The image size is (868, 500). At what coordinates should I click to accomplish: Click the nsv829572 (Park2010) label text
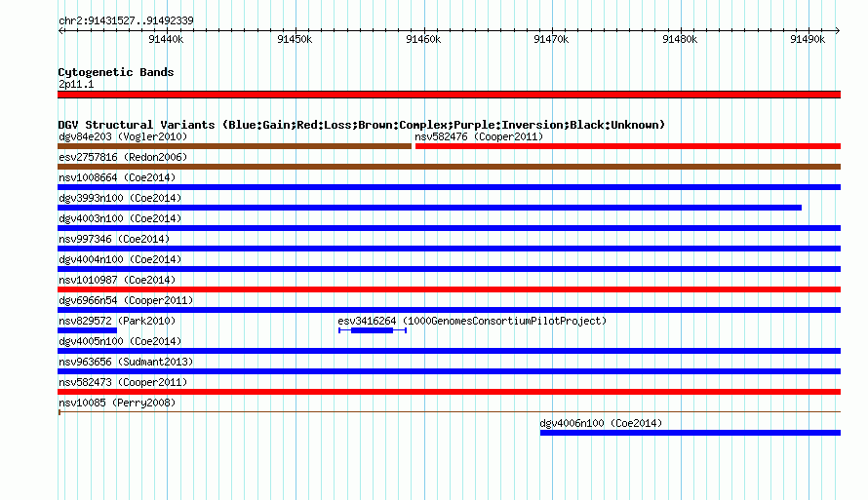(x=117, y=321)
